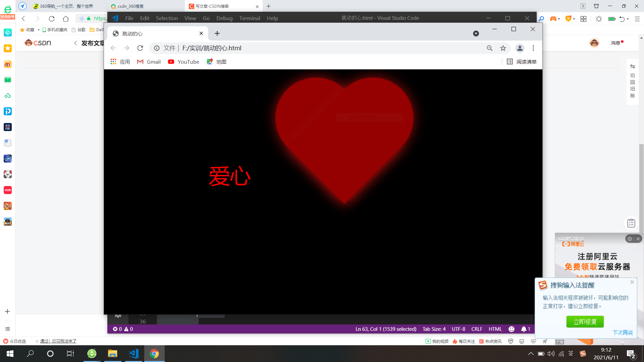The image size is (644, 362).
Task: Open Chrome zoom magnifier icon
Action: (x=490, y=48)
